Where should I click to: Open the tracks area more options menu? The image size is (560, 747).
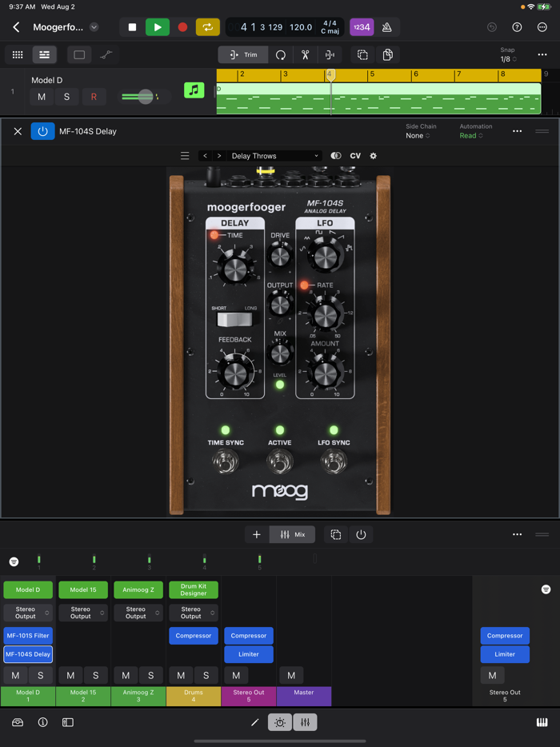click(542, 55)
